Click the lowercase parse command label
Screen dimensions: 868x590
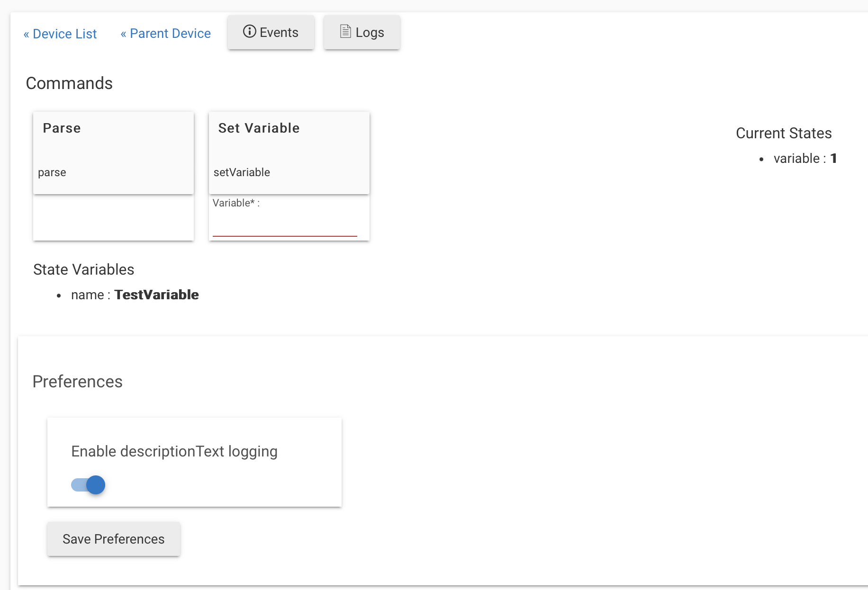pos(52,172)
